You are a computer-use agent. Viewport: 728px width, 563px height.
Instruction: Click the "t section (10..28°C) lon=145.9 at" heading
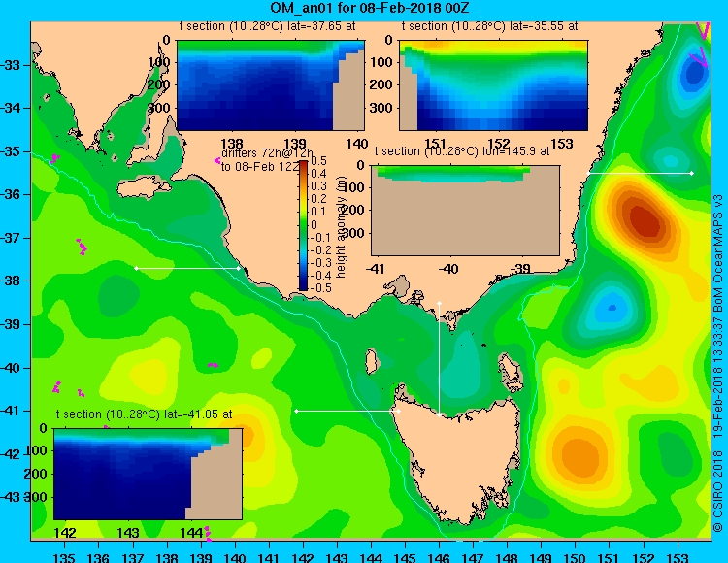(x=462, y=151)
